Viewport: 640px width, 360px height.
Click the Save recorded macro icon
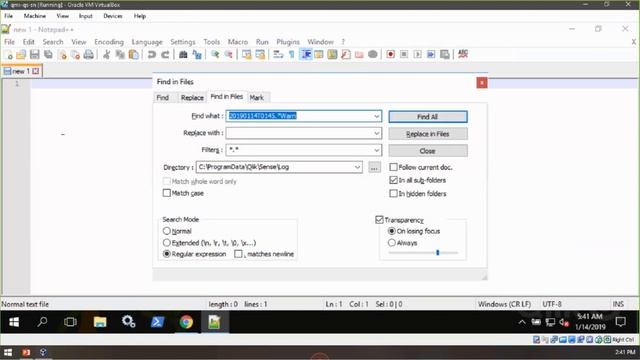(445, 54)
